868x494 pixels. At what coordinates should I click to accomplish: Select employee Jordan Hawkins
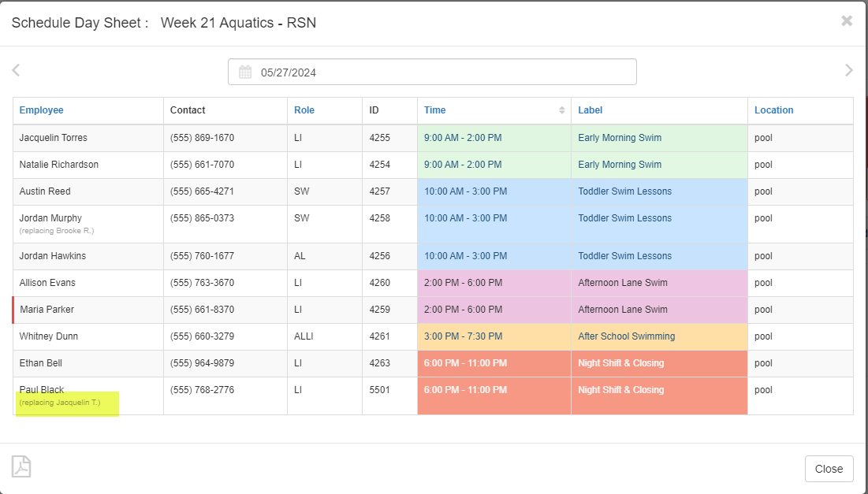53,256
